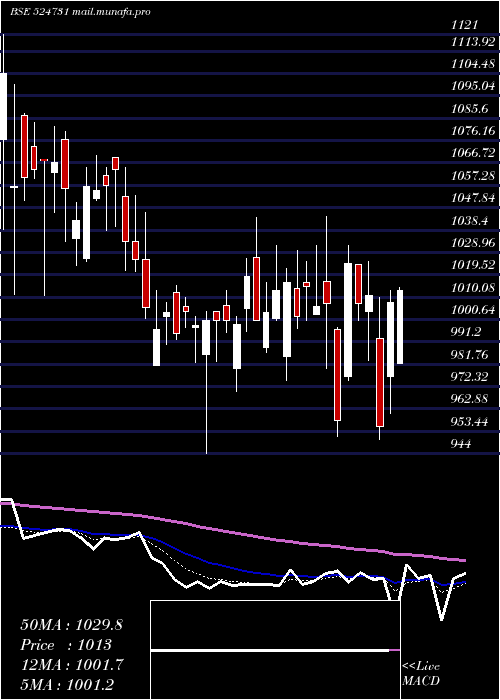This screenshot has width=500, height=700.
Task: Click the 1085.6 price axis label
Action: [x=469, y=108]
